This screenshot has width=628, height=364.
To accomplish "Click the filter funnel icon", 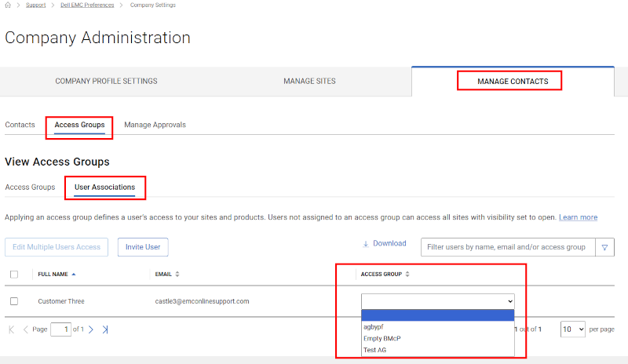I will pyautogui.click(x=605, y=247).
